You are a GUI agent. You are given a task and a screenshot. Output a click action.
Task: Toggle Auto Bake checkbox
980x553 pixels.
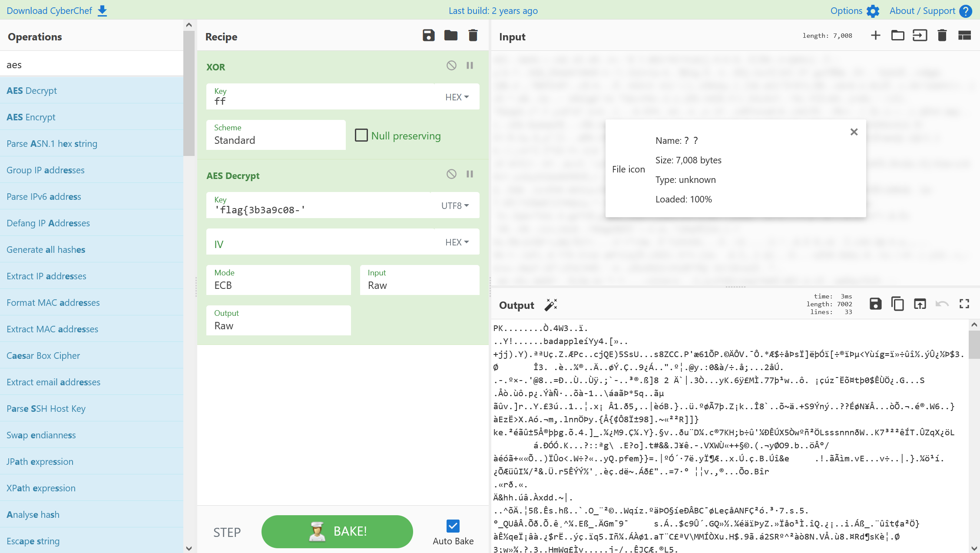click(x=453, y=526)
